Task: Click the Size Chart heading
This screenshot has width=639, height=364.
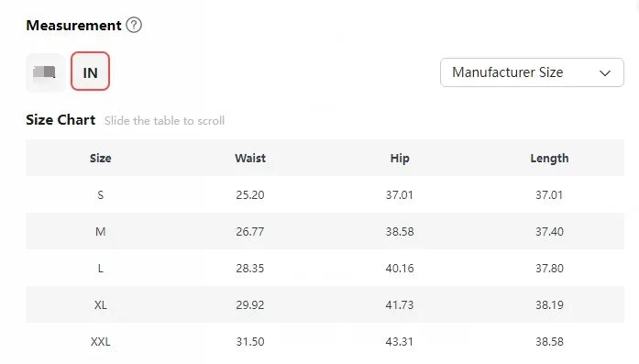Action: [61, 120]
